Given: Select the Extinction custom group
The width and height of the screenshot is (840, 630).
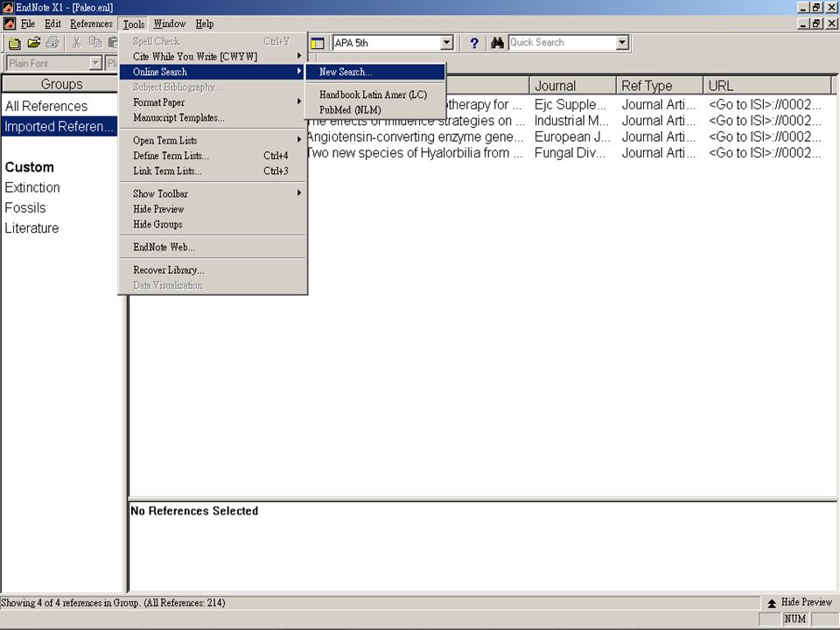Looking at the screenshot, I should point(32,187).
